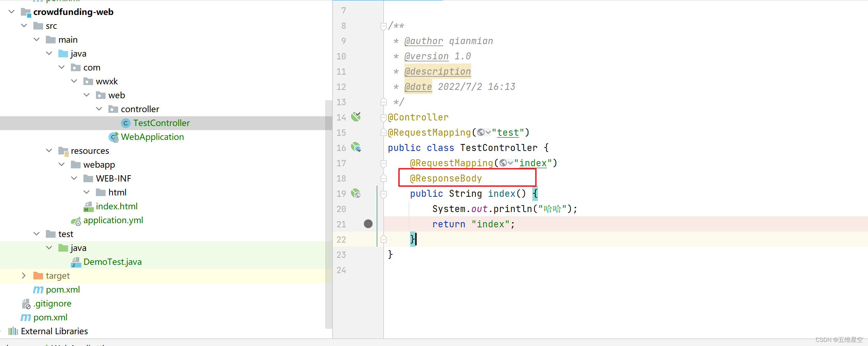Open .gitignore file
Viewport: 868px width, 346px height.
coord(52,303)
